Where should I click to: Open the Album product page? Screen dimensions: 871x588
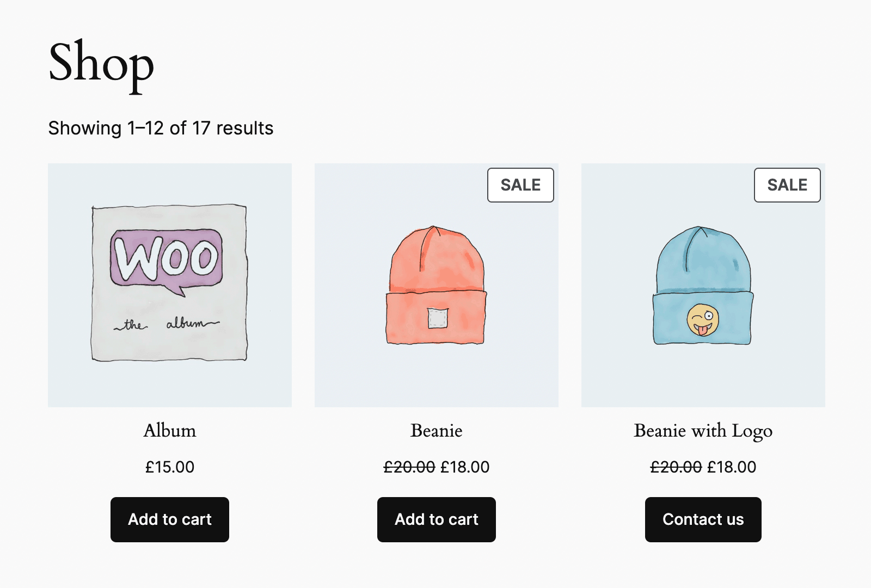(169, 431)
